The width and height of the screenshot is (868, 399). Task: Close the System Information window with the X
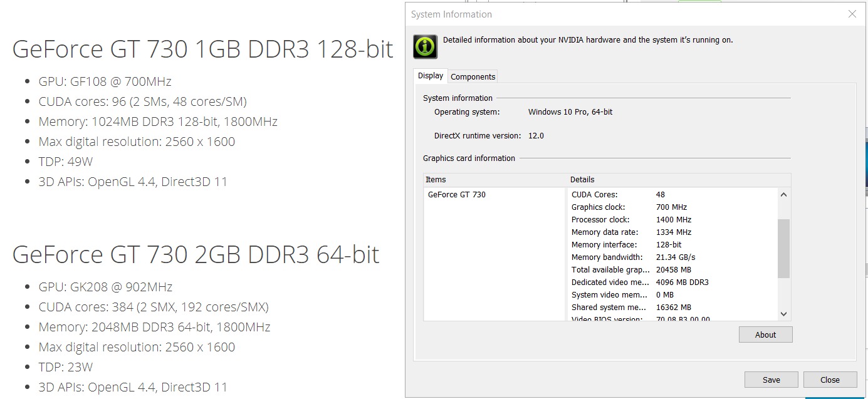852,14
